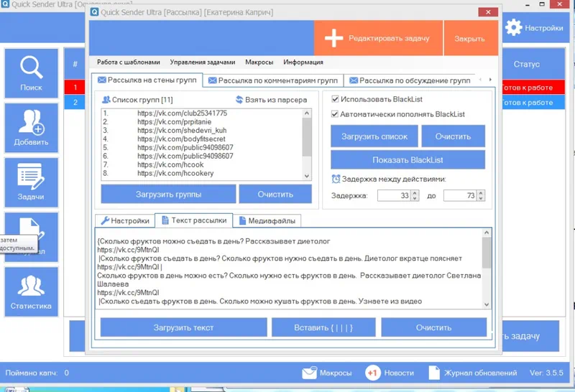Switch to the Настройки sub-tab

pos(125,221)
